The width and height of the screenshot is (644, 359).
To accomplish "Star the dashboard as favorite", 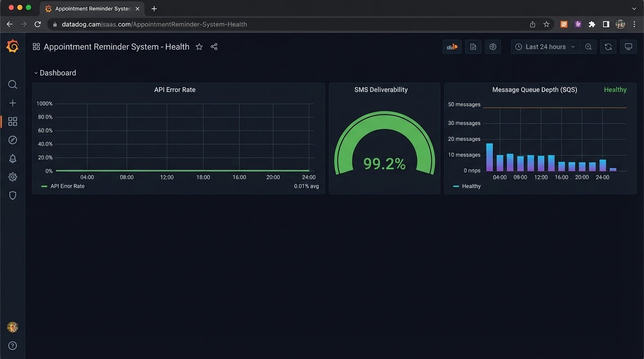I will 199,47.
